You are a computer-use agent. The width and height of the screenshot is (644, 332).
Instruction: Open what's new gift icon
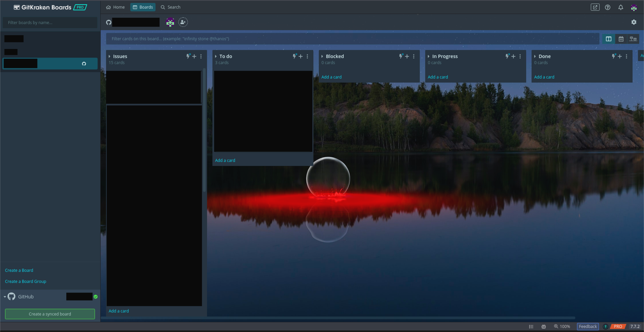[x=544, y=327]
